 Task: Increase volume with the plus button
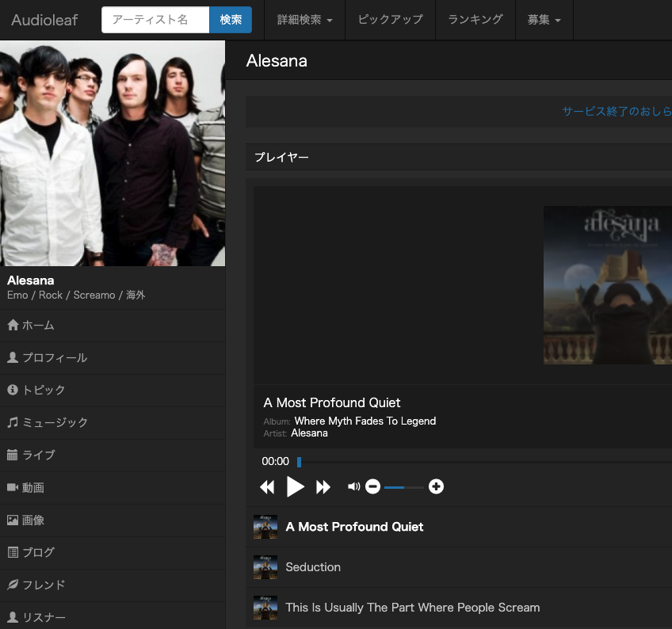(x=437, y=486)
